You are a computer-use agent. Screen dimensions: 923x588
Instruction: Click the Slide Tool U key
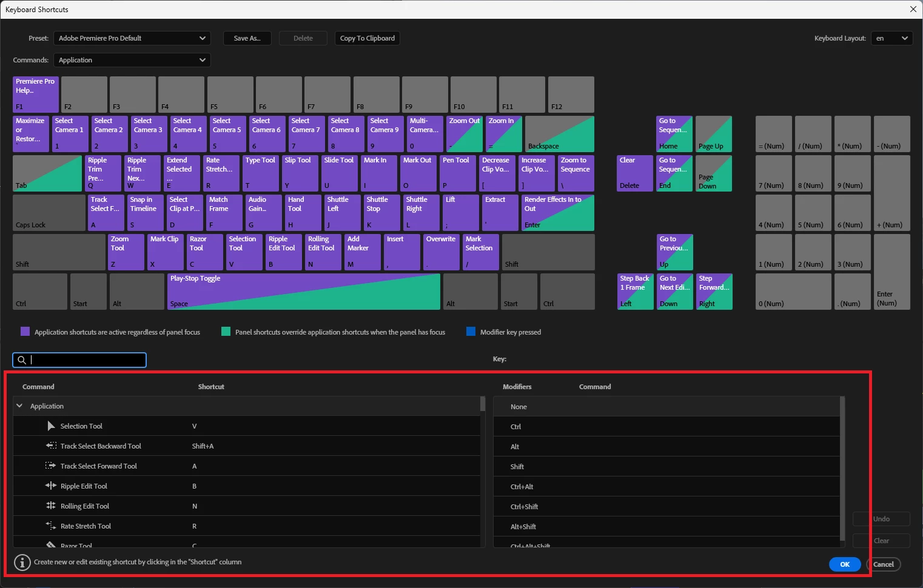(340, 173)
